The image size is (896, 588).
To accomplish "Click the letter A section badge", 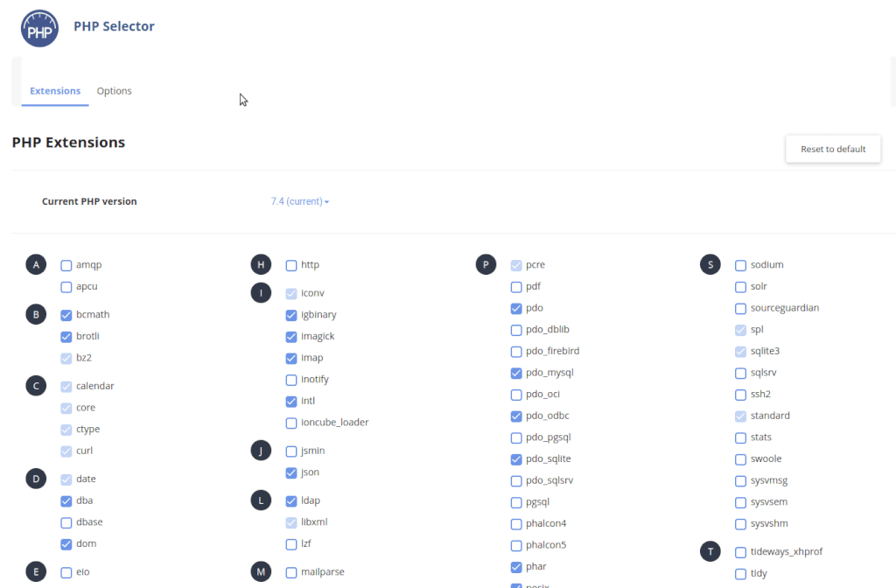I will (36, 263).
